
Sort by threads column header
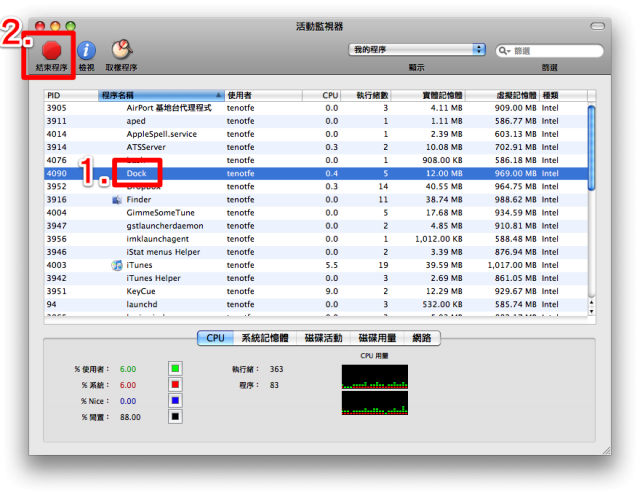coord(366,95)
